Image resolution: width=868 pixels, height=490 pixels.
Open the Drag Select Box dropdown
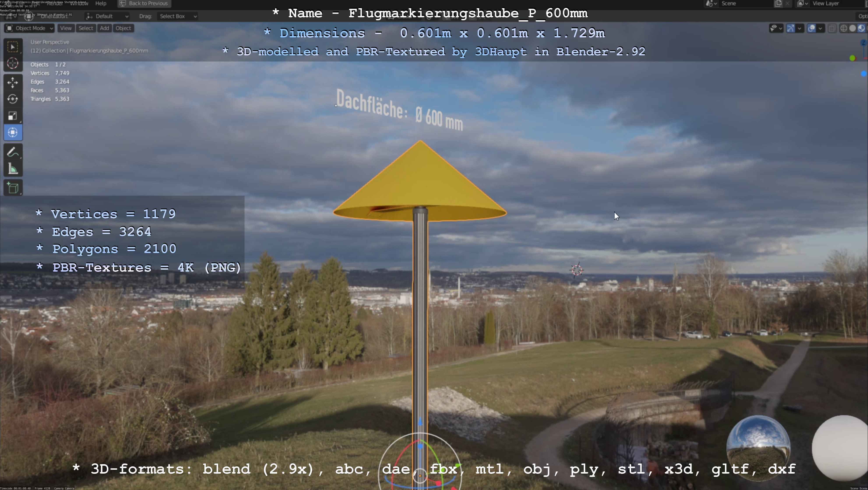coord(177,16)
